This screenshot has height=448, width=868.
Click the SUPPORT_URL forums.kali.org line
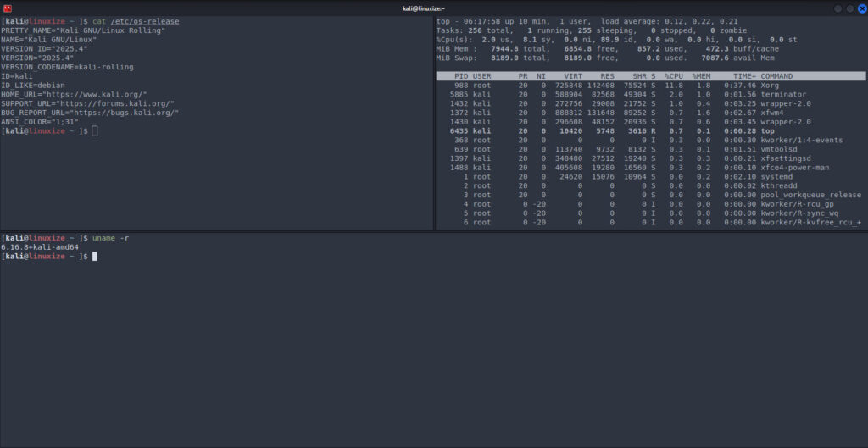[87, 103]
